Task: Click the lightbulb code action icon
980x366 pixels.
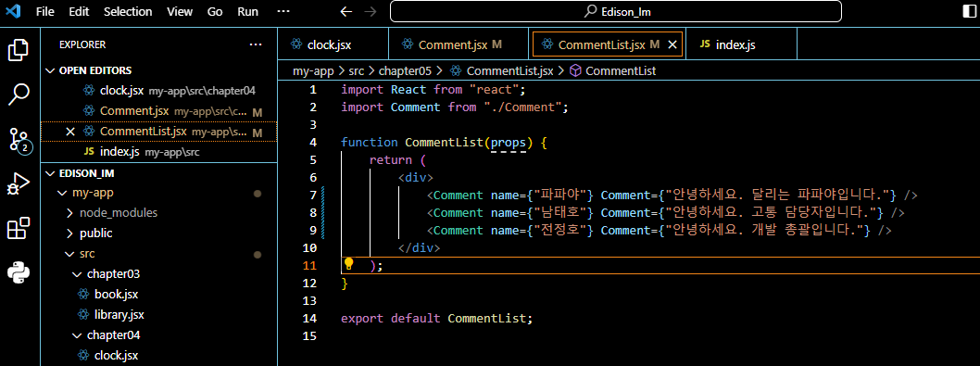Action: (x=349, y=265)
